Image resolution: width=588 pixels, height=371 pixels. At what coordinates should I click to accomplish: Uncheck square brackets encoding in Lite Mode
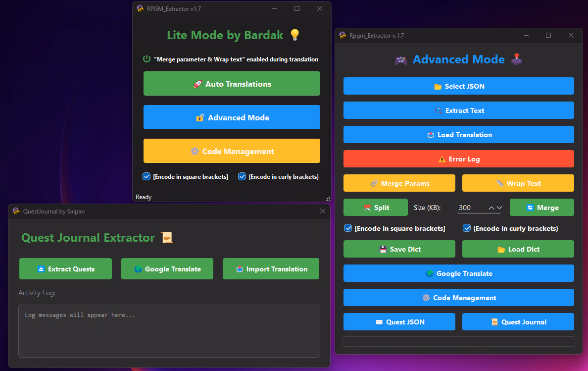(x=147, y=176)
